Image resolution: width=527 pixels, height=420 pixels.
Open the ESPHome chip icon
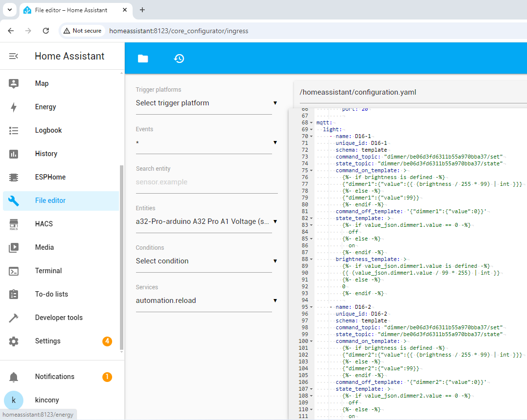point(14,177)
